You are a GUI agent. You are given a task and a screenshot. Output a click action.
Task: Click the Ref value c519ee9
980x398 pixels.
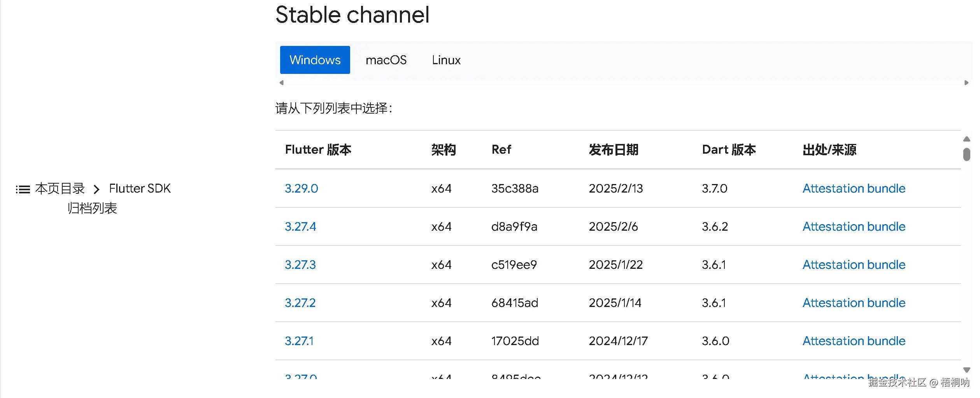click(514, 265)
